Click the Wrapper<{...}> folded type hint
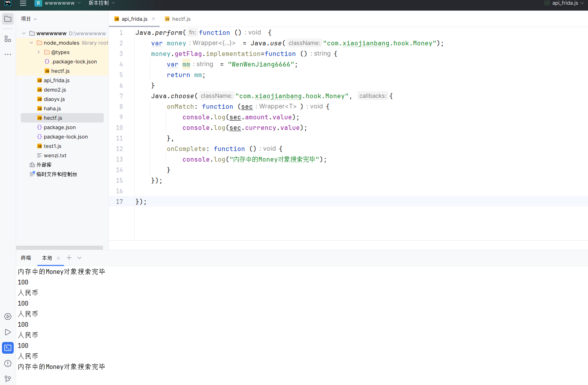The width and height of the screenshot is (588, 385). [x=214, y=43]
